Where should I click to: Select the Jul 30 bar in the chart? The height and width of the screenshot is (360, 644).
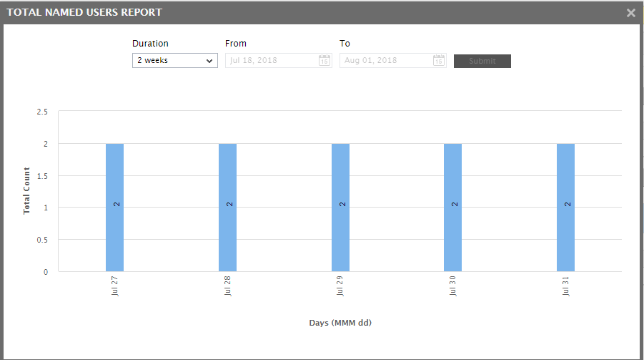(452, 208)
